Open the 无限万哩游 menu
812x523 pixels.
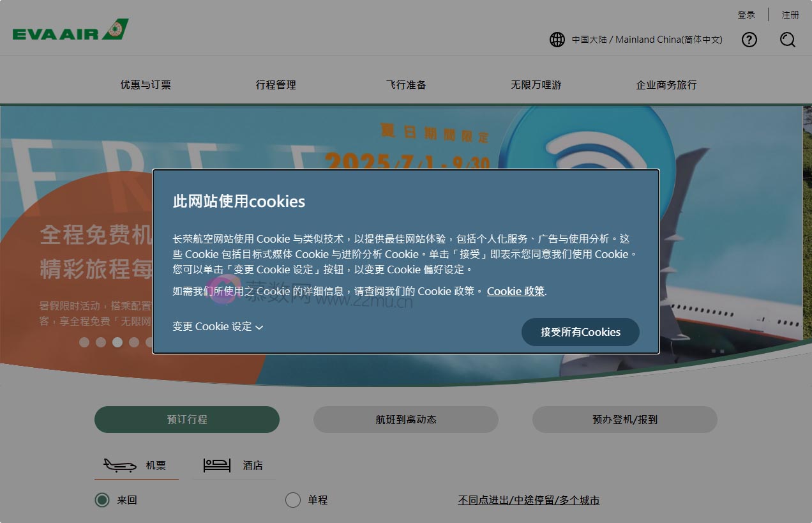pyautogui.click(x=536, y=84)
